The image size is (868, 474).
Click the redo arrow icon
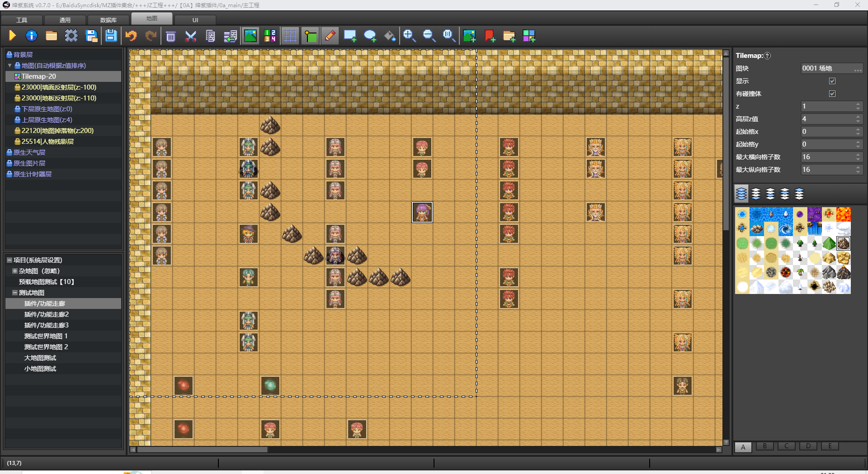click(x=151, y=36)
